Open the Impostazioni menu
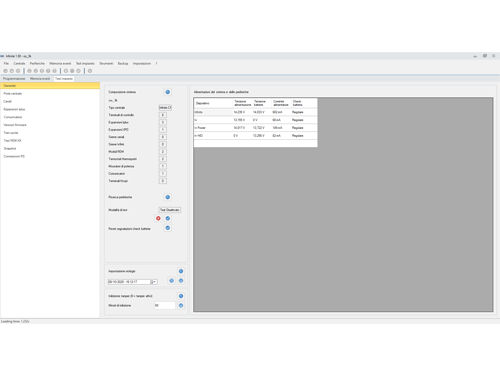Screen dimensions: 500x375 [142, 63]
